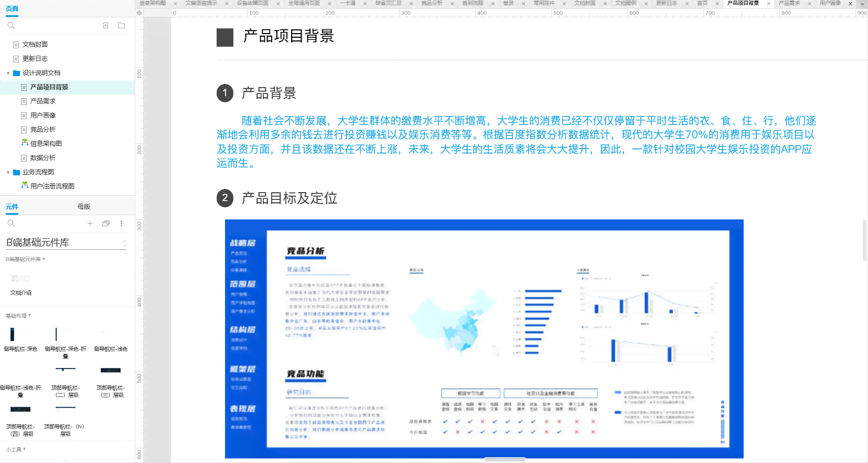
Task: Open the library options three-dot menu
Action: pos(122,224)
